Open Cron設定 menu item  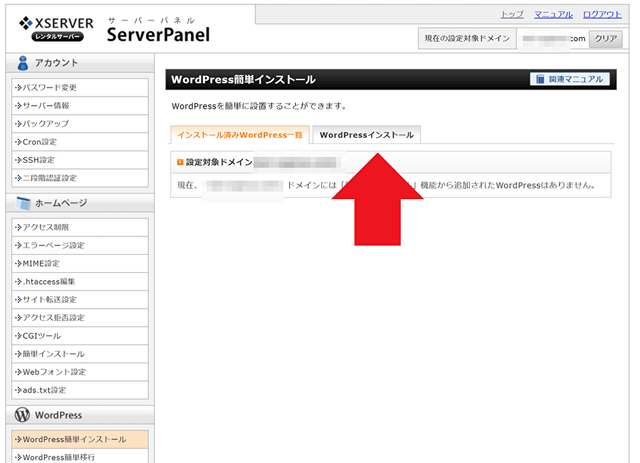click(80, 142)
